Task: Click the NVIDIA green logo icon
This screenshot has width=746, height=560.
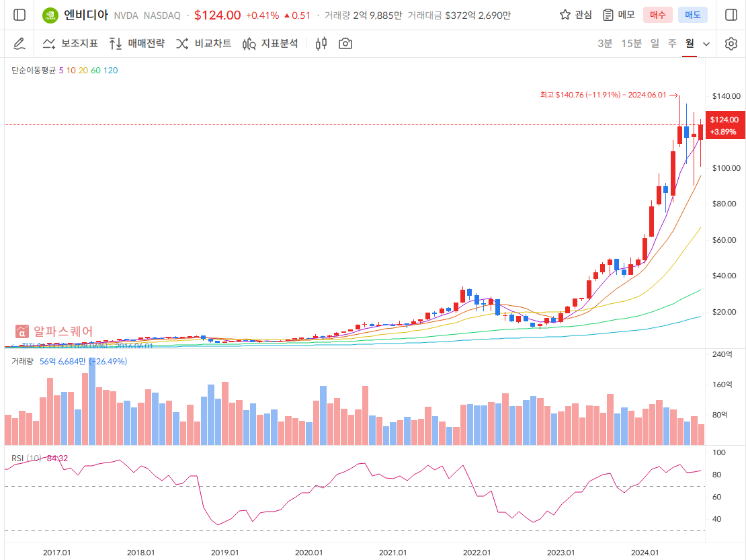Action: click(x=50, y=15)
